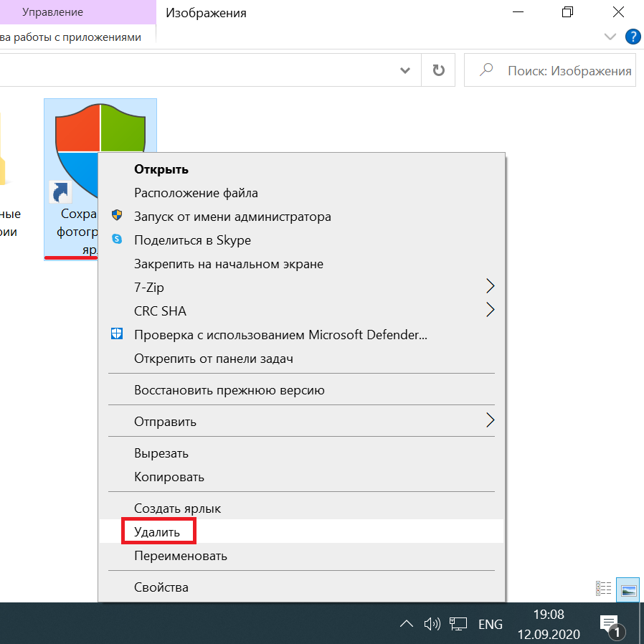Switch to large thumbnails view icon
This screenshot has width=644, height=644.
click(628, 589)
